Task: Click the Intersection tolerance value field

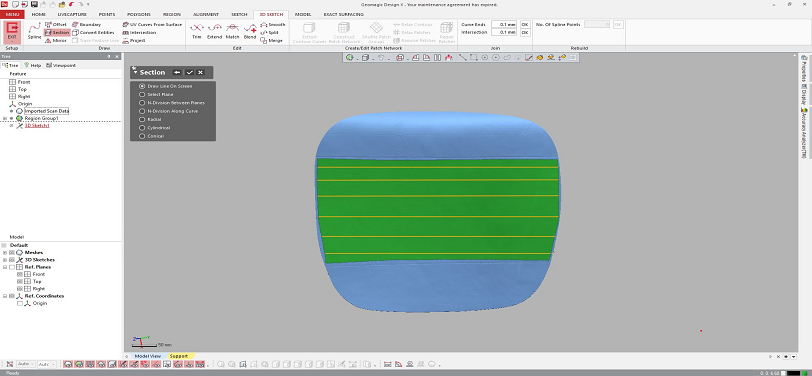Action: point(504,32)
